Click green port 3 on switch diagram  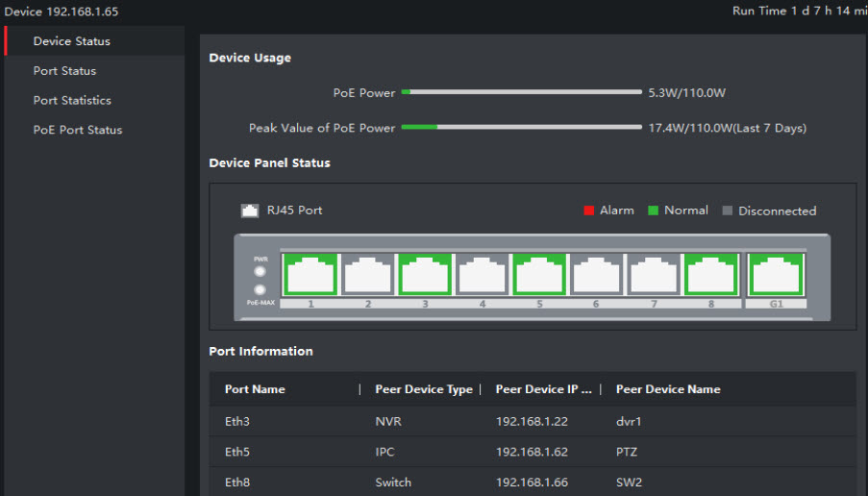(425, 275)
